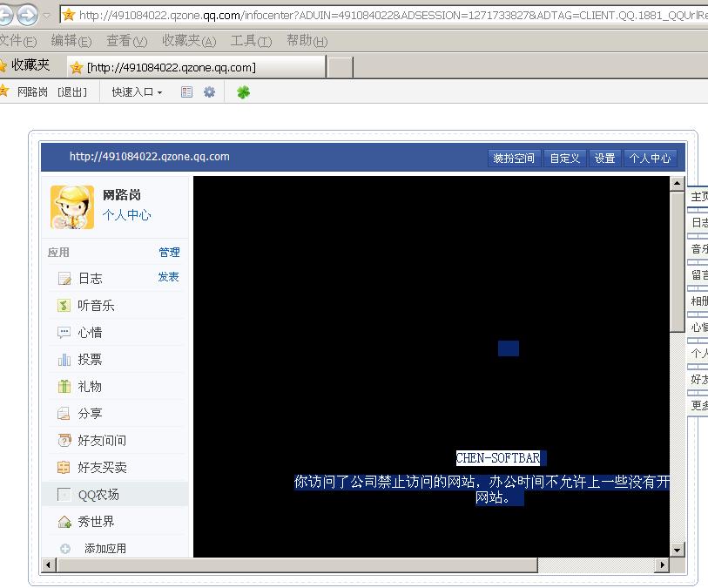Screen dimensions: 708x588
Task: Click the http://491084022.qzone.qq.com header address text
Action: pyautogui.click(x=150, y=157)
